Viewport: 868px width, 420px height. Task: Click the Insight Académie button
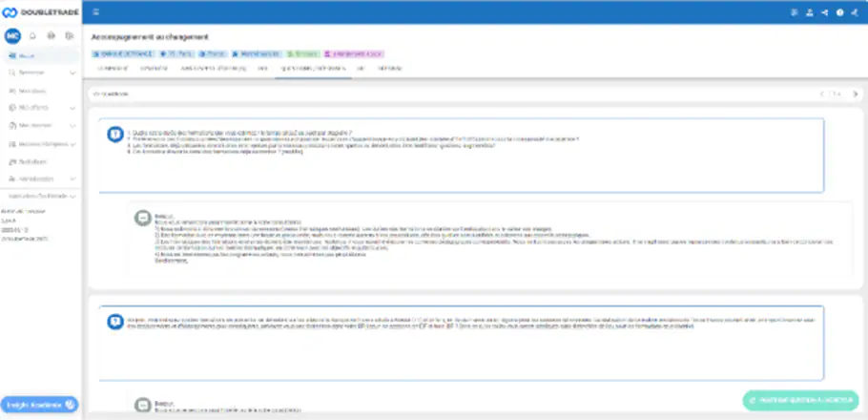click(40, 405)
